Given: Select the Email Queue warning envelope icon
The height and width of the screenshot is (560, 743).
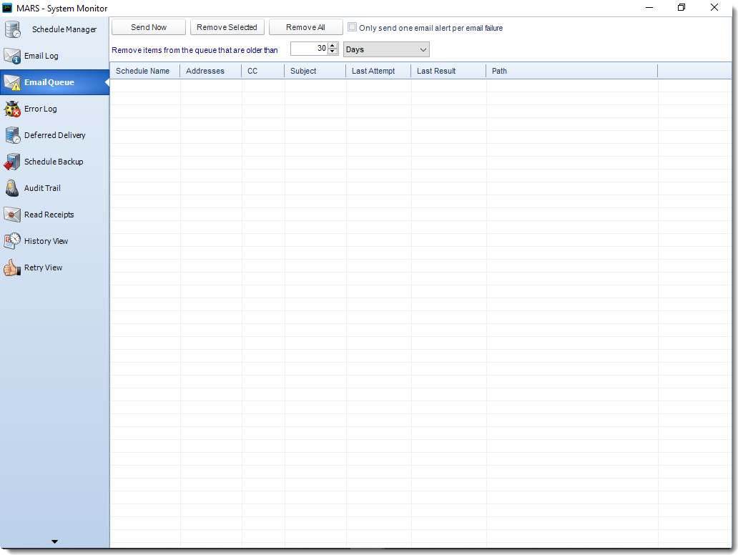Looking at the screenshot, I should point(12,82).
